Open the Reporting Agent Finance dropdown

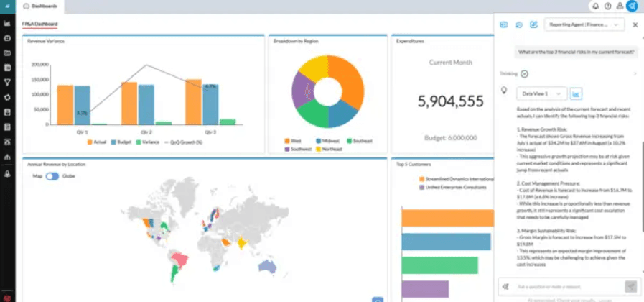(x=584, y=24)
